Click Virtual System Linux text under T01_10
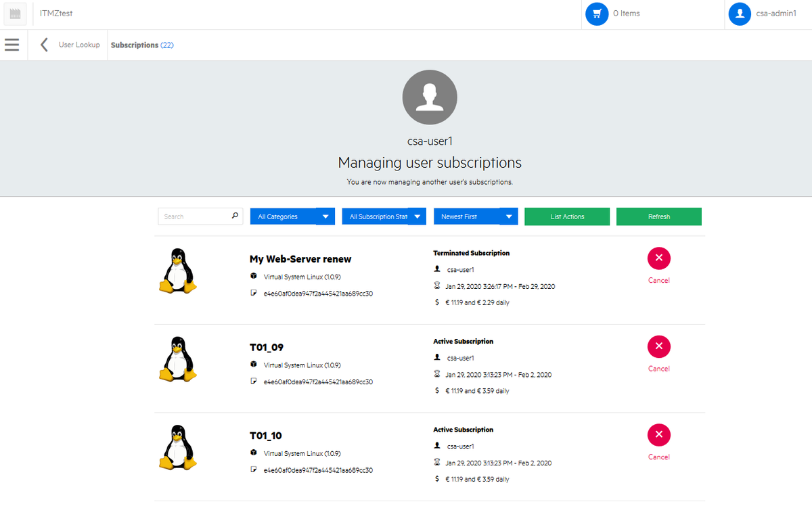This screenshot has height=506, width=812. click(302, 453)
